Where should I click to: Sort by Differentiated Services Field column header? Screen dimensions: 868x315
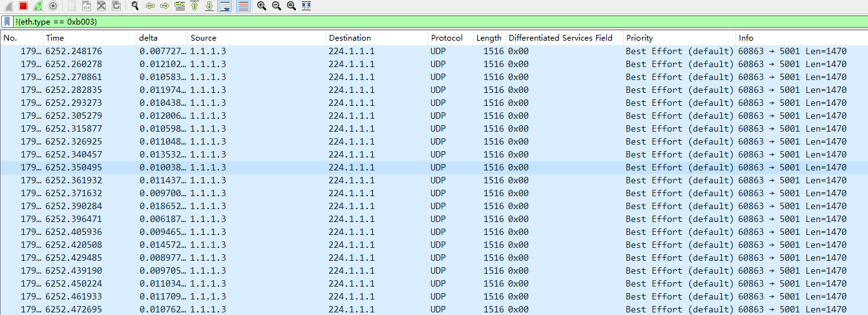(564, 38)
